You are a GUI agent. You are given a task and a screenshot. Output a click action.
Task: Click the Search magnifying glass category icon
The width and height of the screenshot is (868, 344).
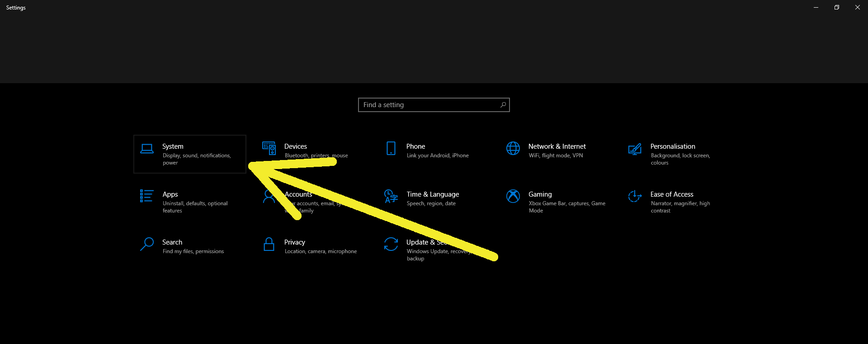[x=147, y=244]
